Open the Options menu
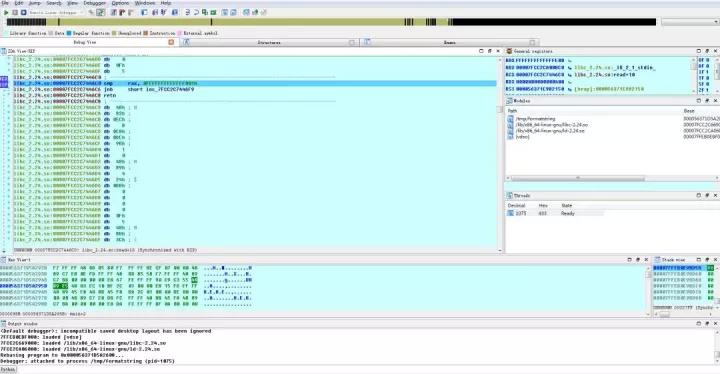720x374 pixels. pos(120,3)
